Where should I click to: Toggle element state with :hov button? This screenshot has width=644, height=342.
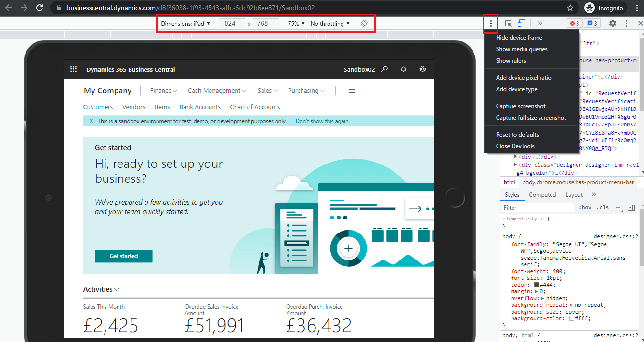(x=585, y=207)
